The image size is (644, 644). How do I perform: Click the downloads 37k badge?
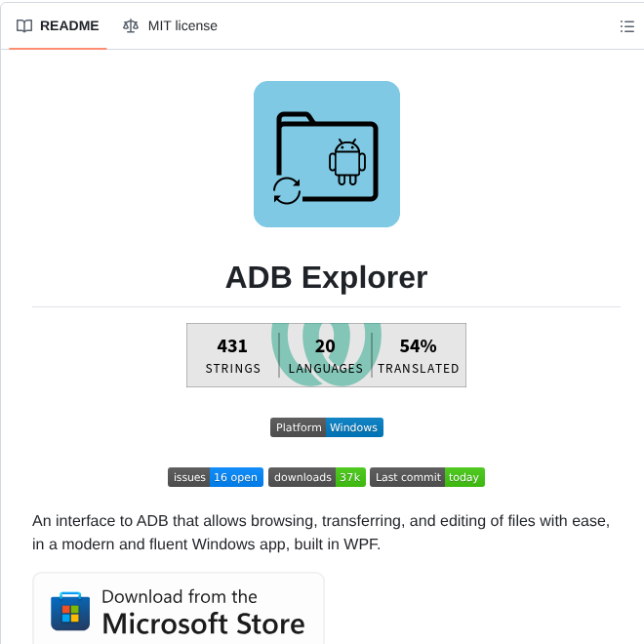tap(317, 477)
